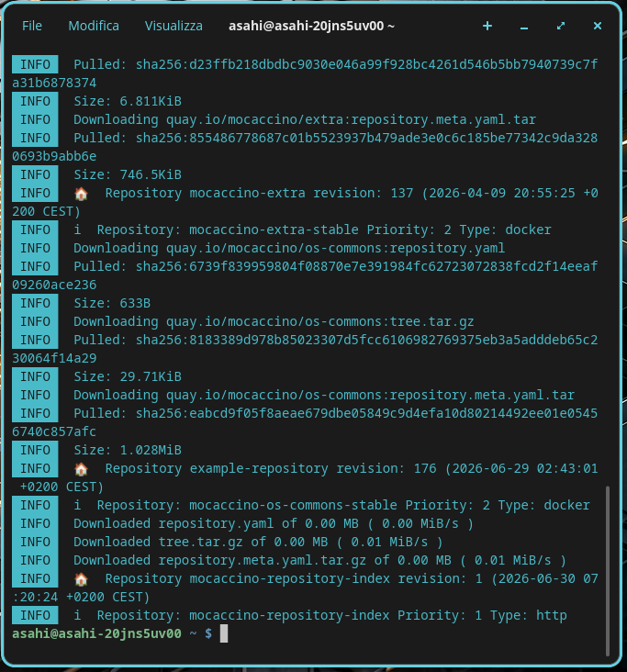Screen dimensions: 627x672
Task: Open a new tab with the plus icon
Action: click(487, 26)
